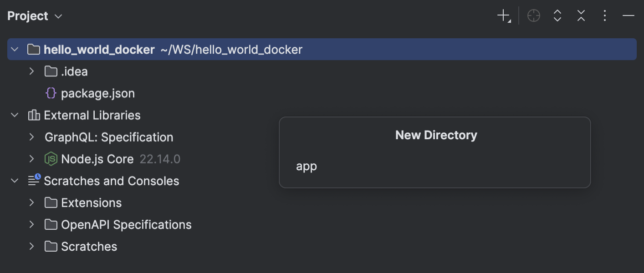Click the New Directory dialog title

tap(435, 135)
